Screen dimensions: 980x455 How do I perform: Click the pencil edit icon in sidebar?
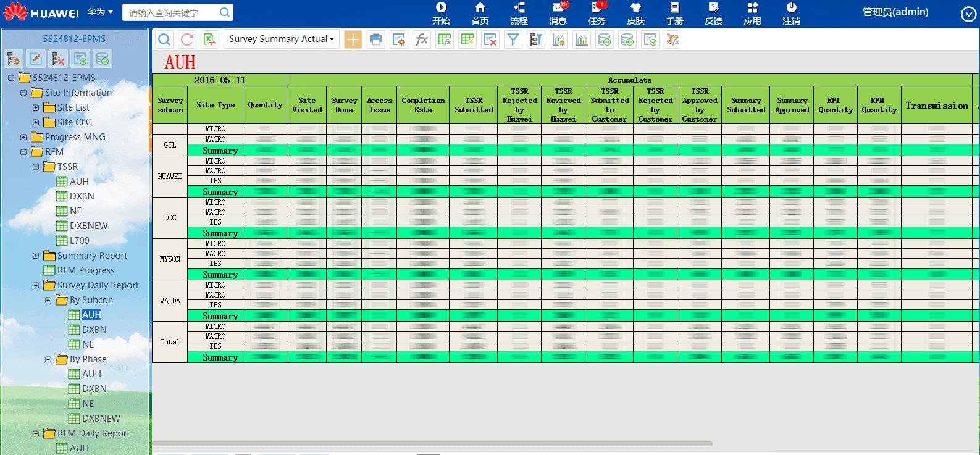(36, 59)
